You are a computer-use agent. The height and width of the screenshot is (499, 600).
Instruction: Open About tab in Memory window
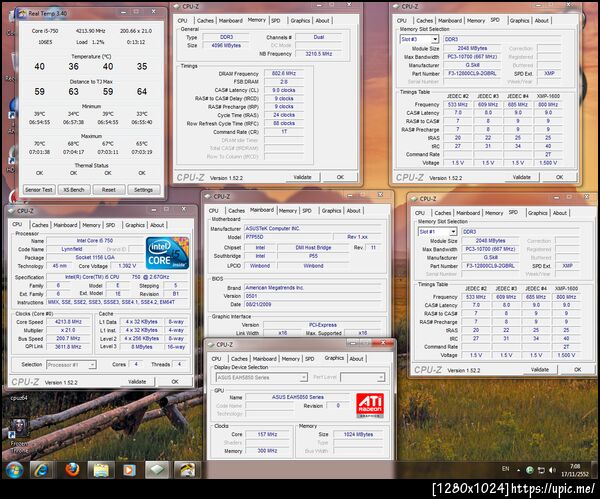coord(322,21)
